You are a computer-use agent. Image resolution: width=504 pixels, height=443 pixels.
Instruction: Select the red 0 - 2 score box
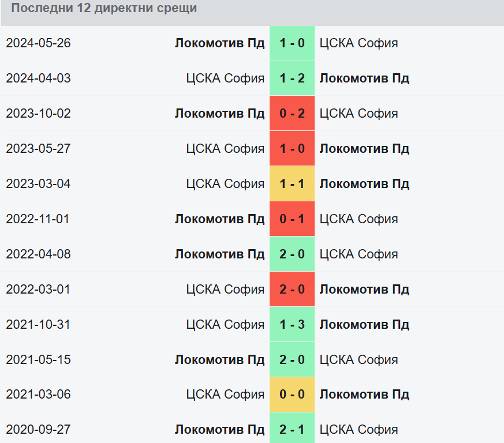click(x=292, y=114)
